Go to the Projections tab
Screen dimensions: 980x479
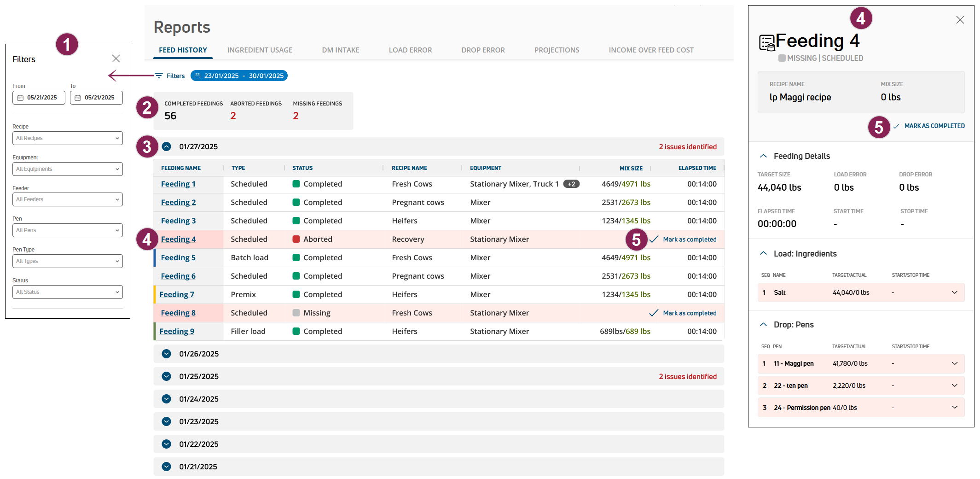click(x=557, y=50)
